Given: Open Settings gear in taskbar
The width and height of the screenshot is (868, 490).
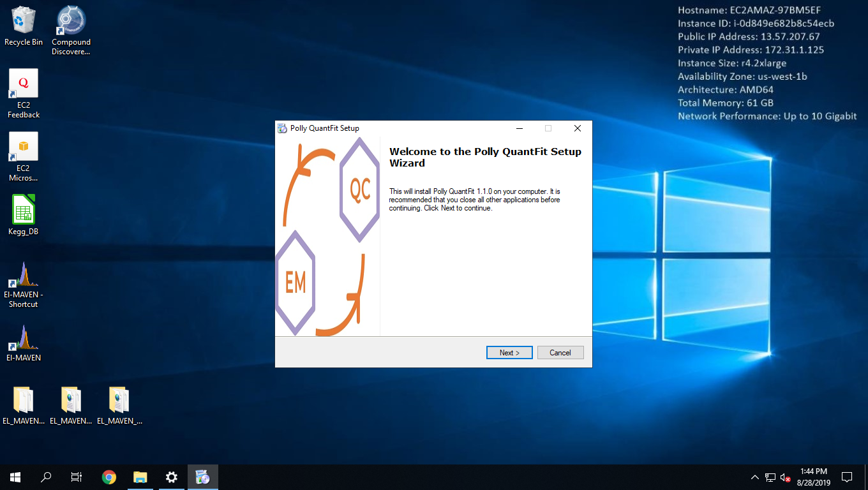Looking at the screenshot, I should (x=171, y=477).
